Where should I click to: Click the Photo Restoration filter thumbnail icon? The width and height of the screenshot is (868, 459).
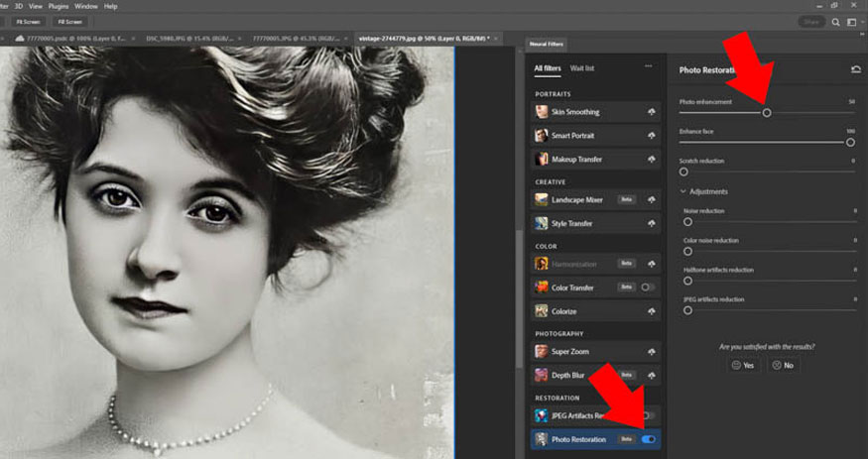tap(542, 439)
